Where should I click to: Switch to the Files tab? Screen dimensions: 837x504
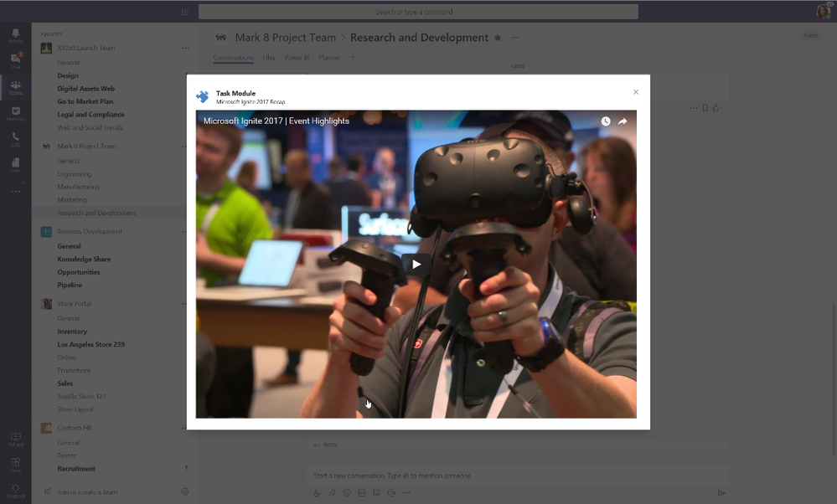[x=269, y=58]
